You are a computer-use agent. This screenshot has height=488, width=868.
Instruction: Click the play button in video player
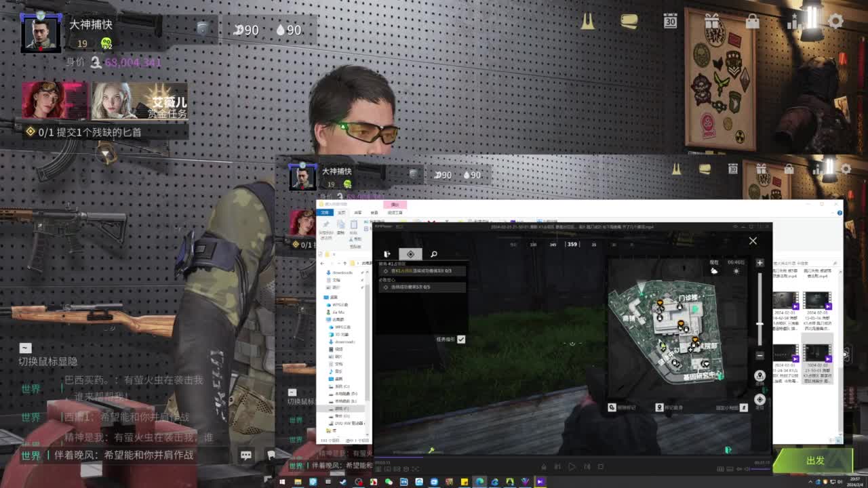click(572, 466)
